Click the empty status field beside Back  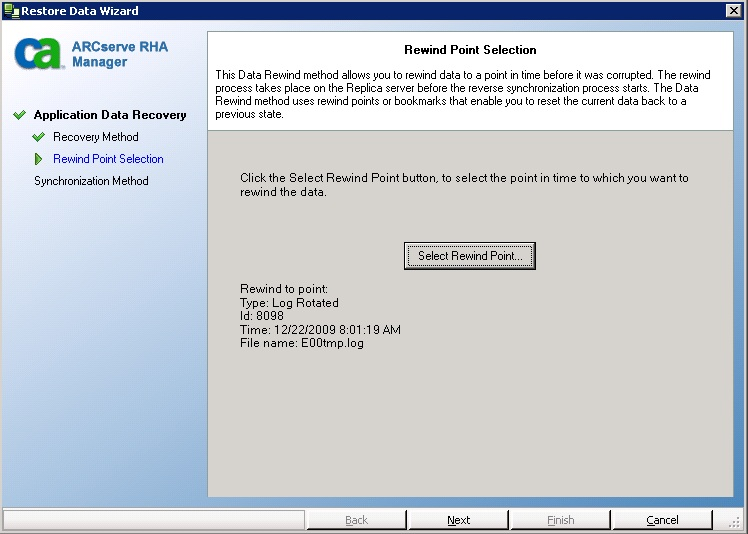tap(154, 520)
